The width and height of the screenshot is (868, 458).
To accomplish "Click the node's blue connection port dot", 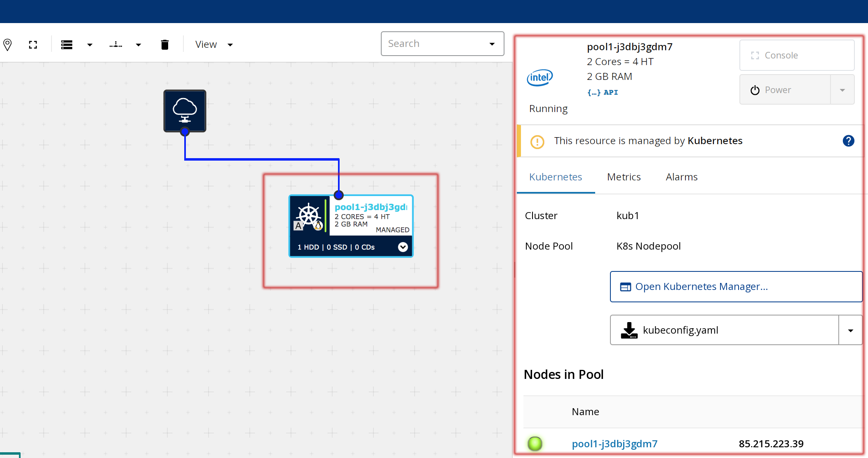I will tap(339, 195).
